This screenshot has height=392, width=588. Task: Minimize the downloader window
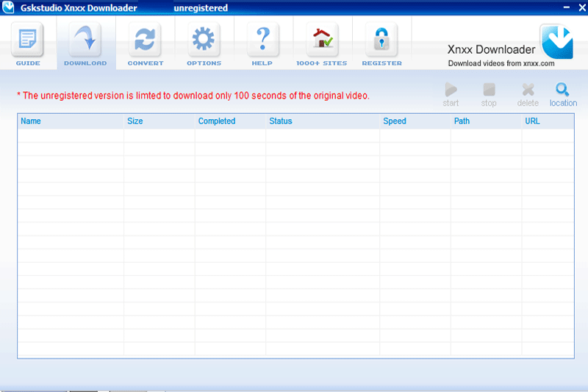point(566,7)
